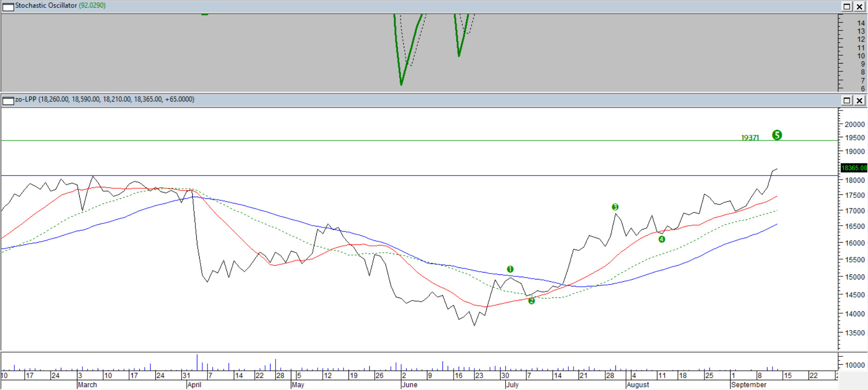Click the July label on date axis

pos(512,385)
